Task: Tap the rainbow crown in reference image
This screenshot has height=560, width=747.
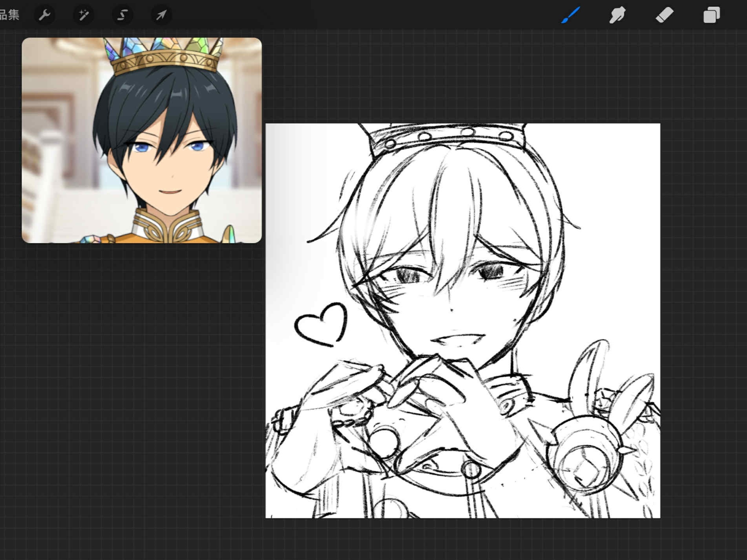Action: coord(165,55)
